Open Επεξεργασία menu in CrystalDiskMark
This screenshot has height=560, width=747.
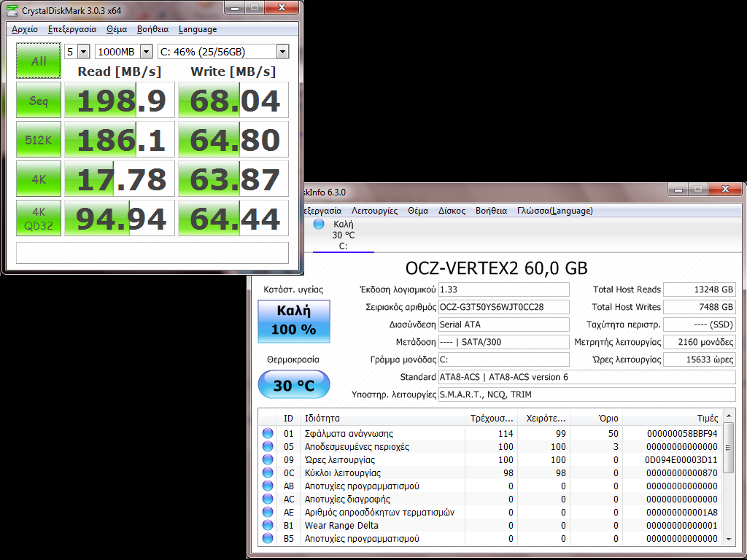click(x=72, y=29)
